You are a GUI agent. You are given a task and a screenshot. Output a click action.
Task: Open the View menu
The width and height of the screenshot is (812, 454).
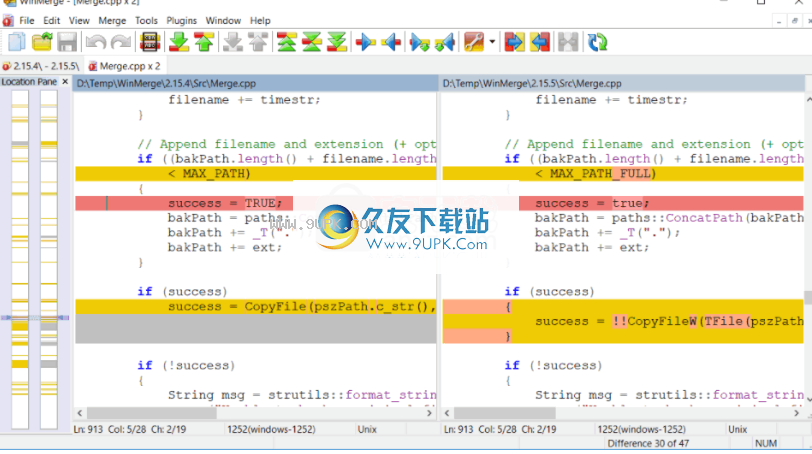(x=79, y=21)
